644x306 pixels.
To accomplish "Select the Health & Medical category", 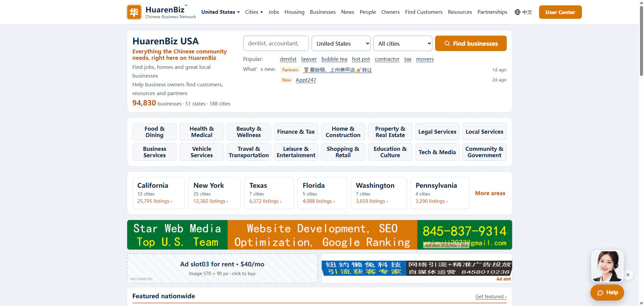I will pos(202,132).
